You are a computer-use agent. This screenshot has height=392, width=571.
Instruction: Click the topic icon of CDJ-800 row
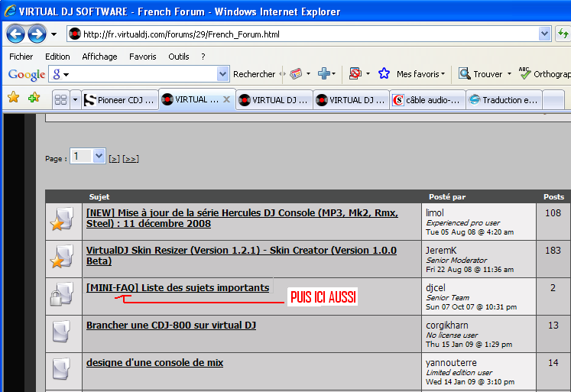(61, 331)
